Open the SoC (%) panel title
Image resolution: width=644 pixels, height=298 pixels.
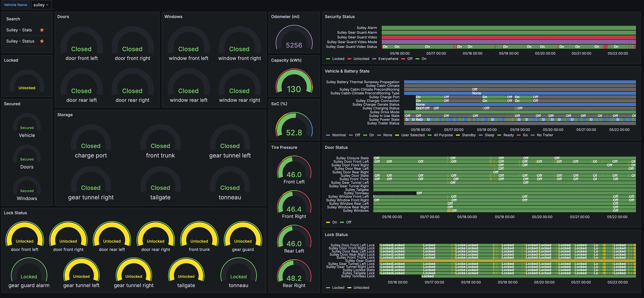pos(279,104)
